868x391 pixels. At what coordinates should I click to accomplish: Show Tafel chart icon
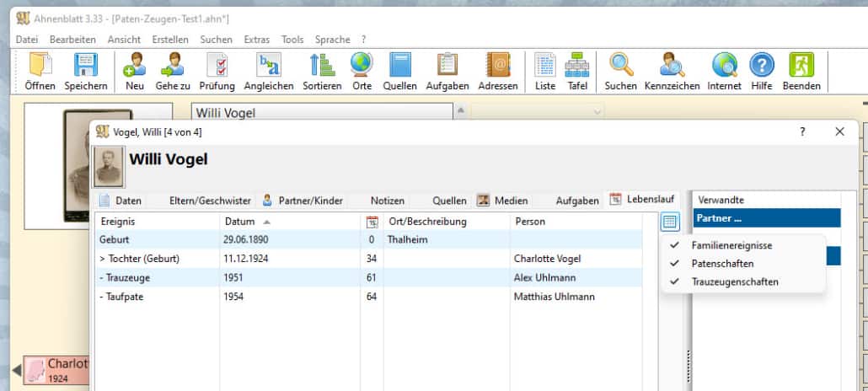(577, 65)
